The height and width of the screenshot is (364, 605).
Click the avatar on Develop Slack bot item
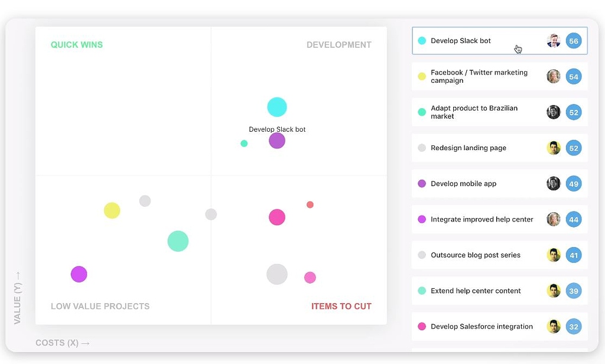coord(554,40)
